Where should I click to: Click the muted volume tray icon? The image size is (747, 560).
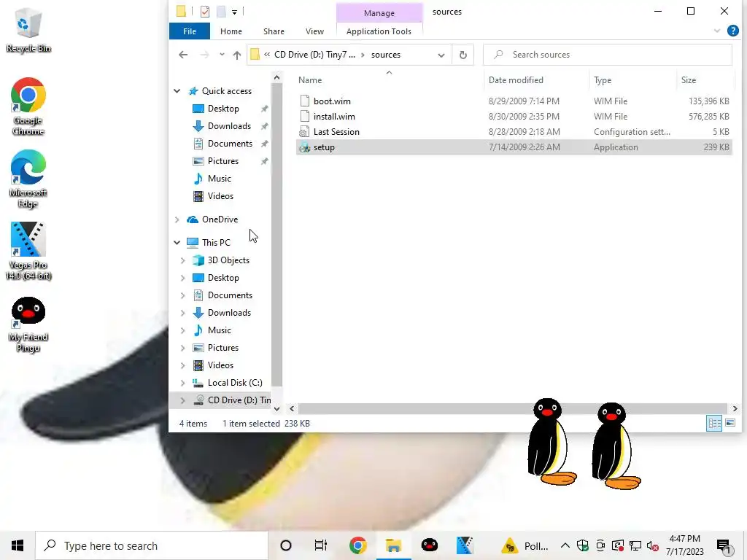653,546
